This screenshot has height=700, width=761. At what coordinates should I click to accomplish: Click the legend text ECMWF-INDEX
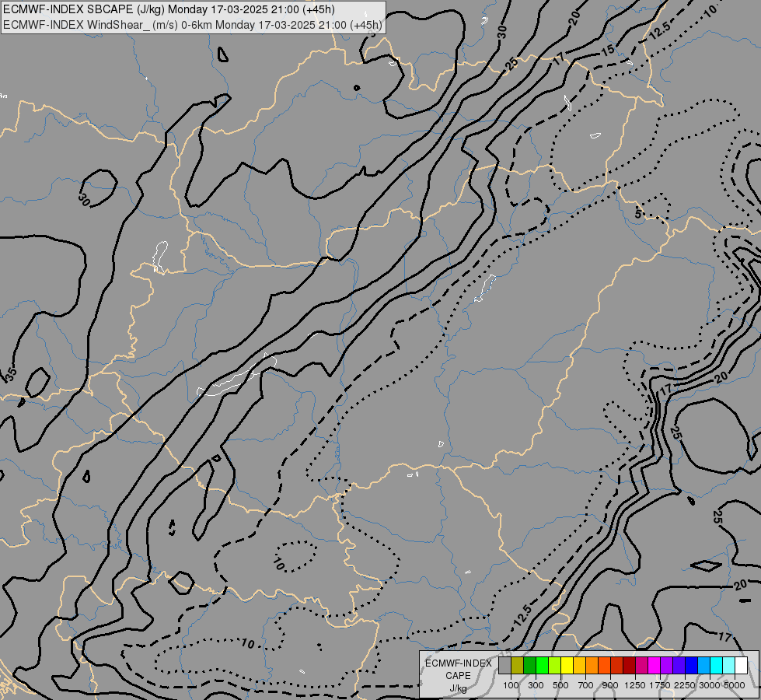pyautogui.click(x=458, y=663)
